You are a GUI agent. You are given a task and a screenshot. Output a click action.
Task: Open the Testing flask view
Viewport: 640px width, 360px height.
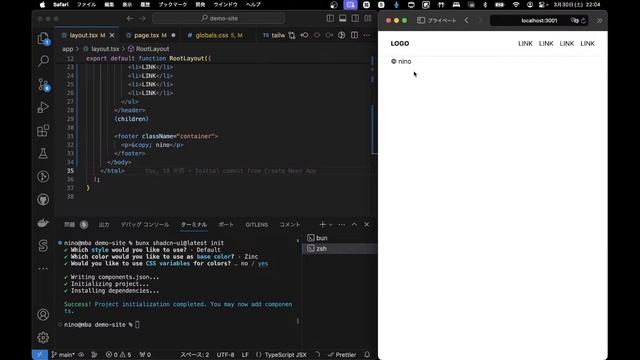[x=43, y=153]
